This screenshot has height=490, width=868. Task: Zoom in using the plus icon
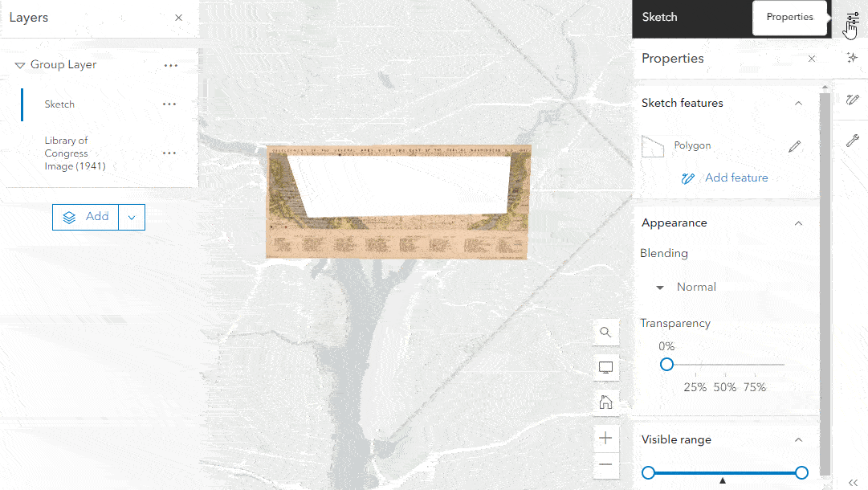tap(605, 438)
